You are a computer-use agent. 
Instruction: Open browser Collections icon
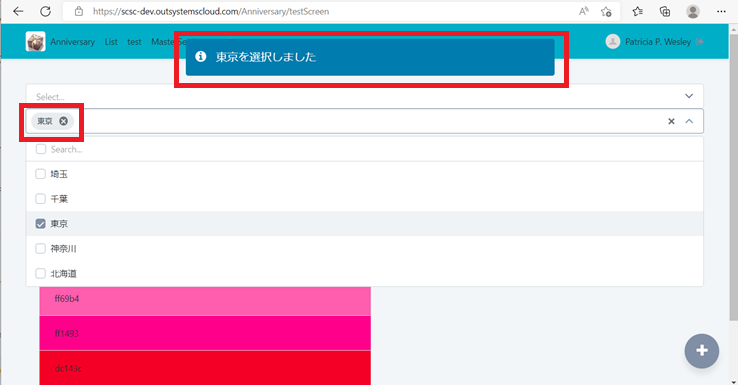[x=665, y=11]
